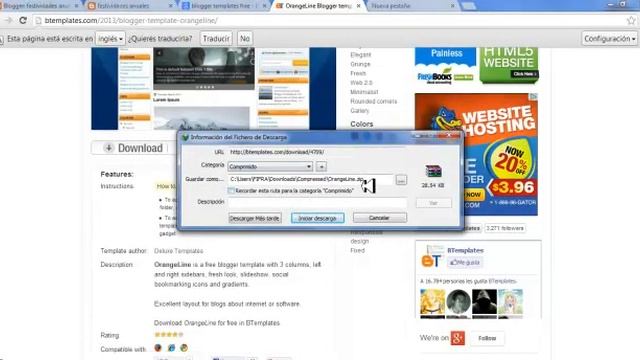The width and height of the screenshot is (640, 360).
Task: Click the Guardar como path field
Action: point(310,179)
